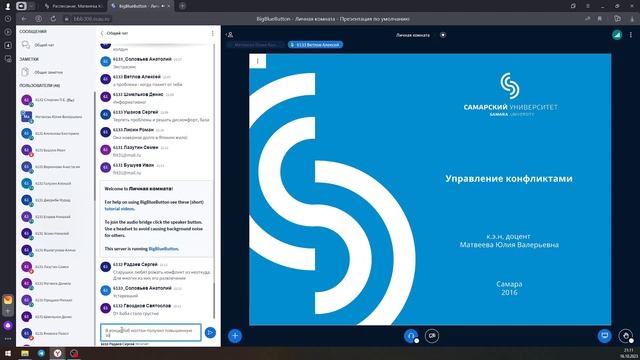Open the presentation slide options menu

click(x=258, y=61)
